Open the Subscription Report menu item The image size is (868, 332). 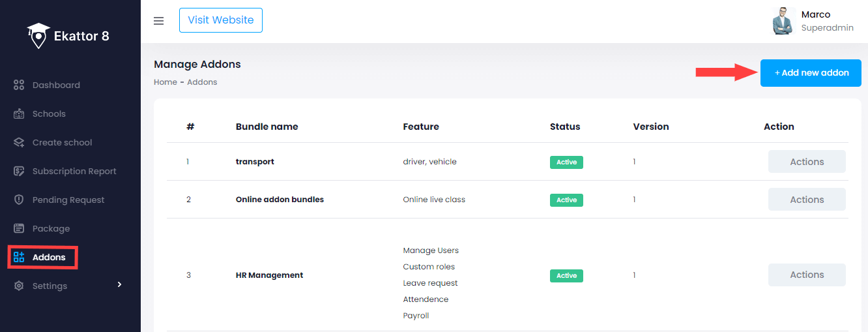click(x=74, y=172)
